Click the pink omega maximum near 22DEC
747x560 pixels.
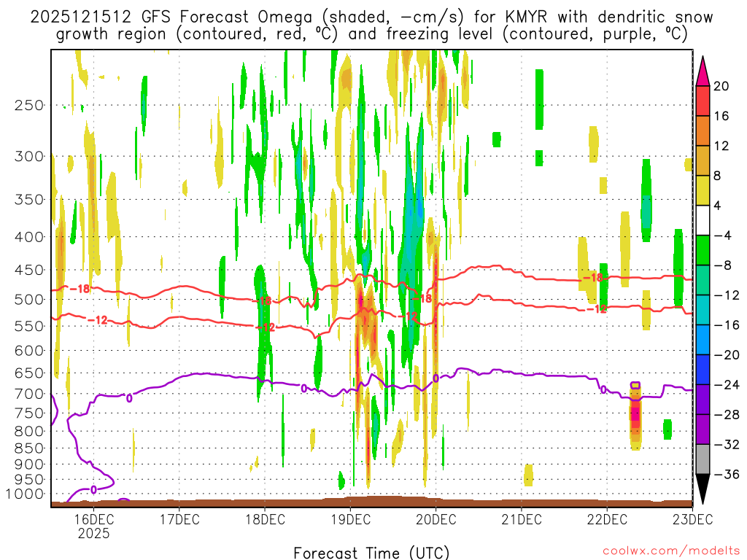635,413
